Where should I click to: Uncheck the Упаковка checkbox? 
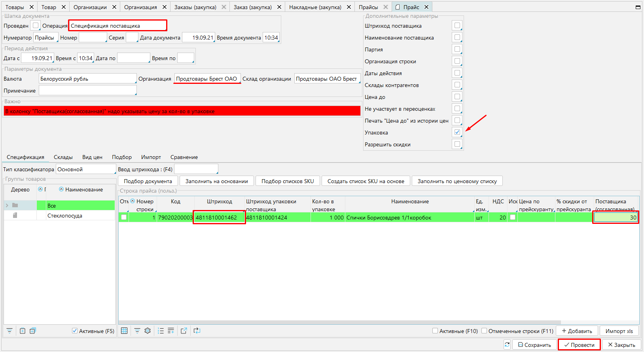457,132
